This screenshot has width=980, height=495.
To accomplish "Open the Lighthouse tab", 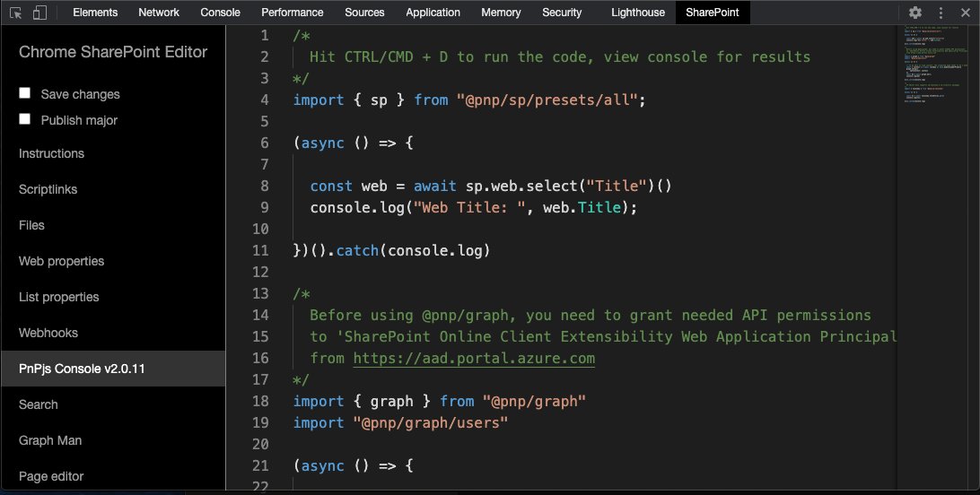I will point(637,13).
